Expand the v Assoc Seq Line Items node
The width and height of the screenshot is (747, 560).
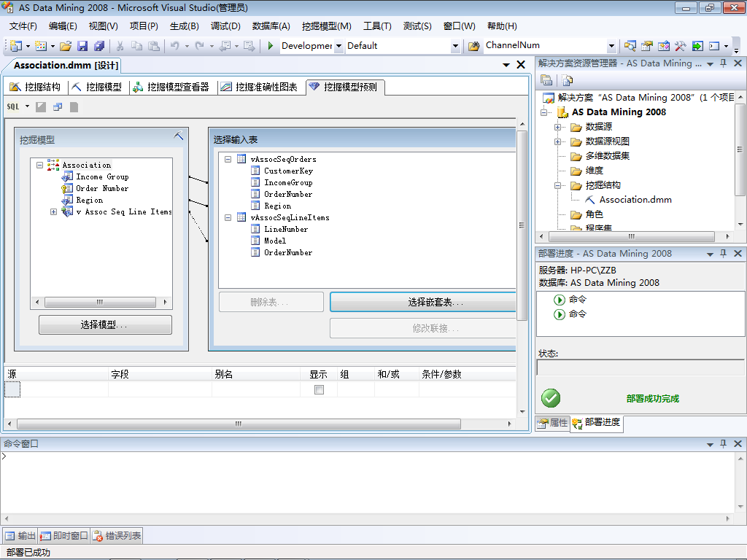pyautogui.click(x=53, y=212)
